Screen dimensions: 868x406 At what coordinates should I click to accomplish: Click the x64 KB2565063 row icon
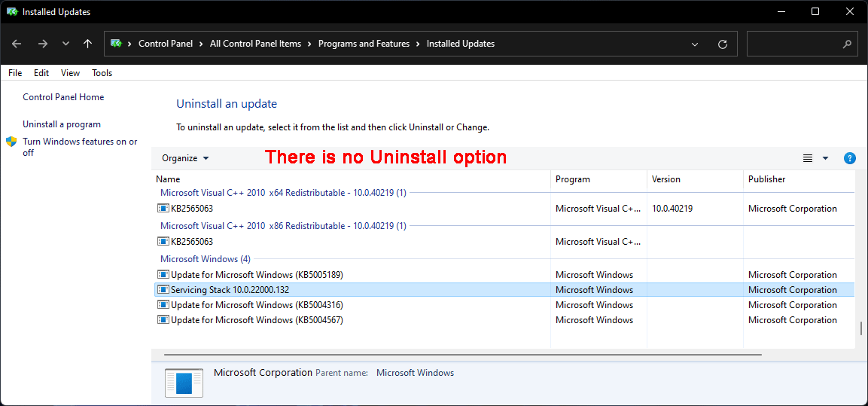tap(163, 209)
